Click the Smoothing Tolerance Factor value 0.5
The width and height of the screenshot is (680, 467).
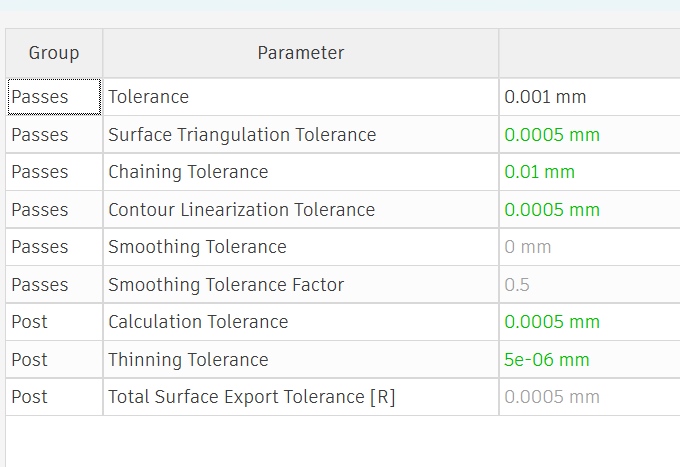pos(518,285)
